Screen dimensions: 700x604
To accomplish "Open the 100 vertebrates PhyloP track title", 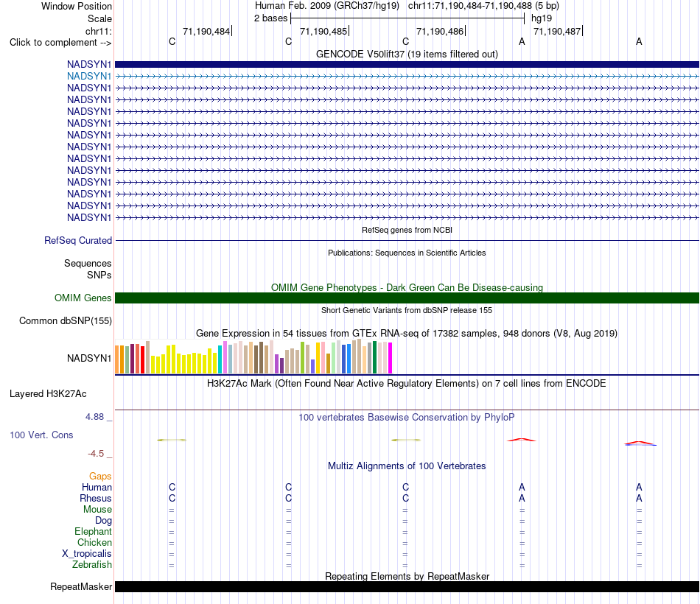I will (407, 418).
